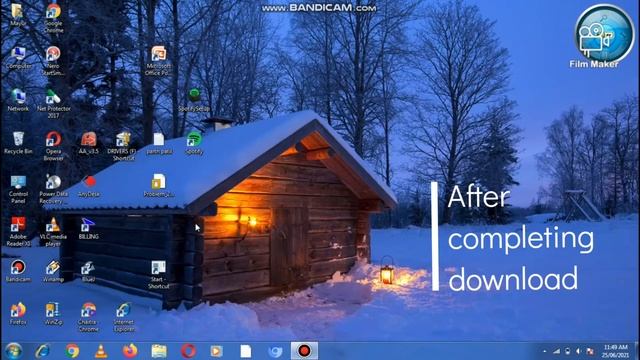This screenshot has width=640, height=360.
Task: Click the active Bandicam recording taskbar button
Action: pos(304,351)
